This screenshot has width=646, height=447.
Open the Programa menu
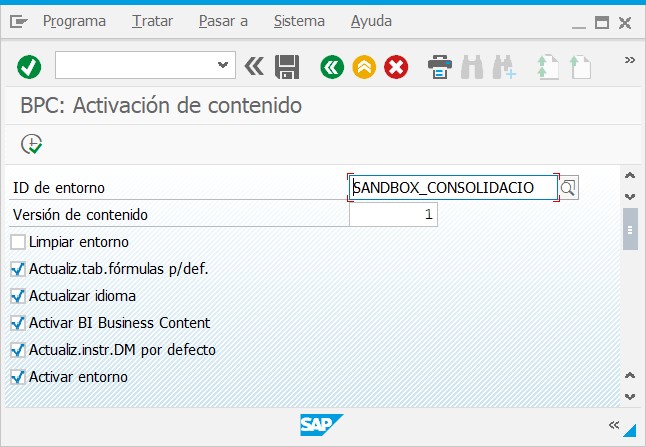click(75, 21)
